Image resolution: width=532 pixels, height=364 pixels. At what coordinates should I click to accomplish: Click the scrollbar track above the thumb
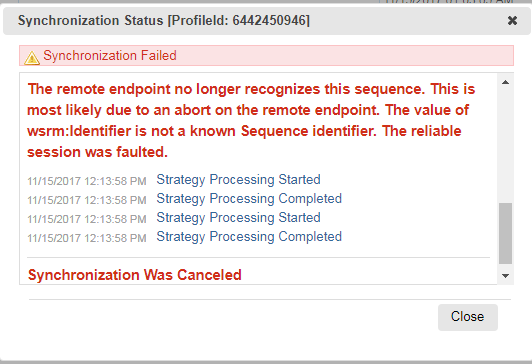point(506,145)
